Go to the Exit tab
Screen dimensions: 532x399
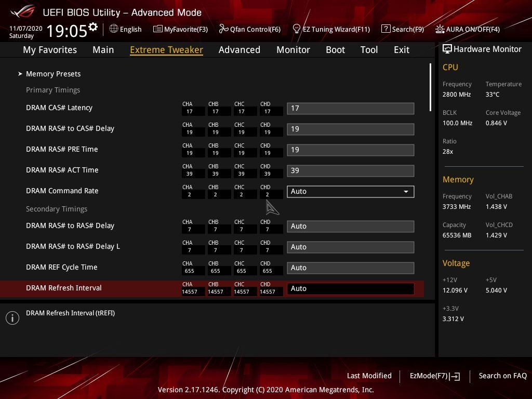click(x=402, y=50)
